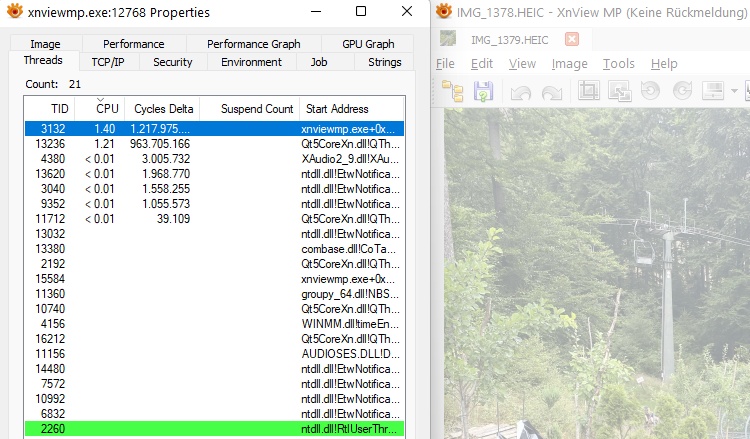Select thread row with TID 9352
The width and height of the screenshot is (750, 439).
(214, 204)
